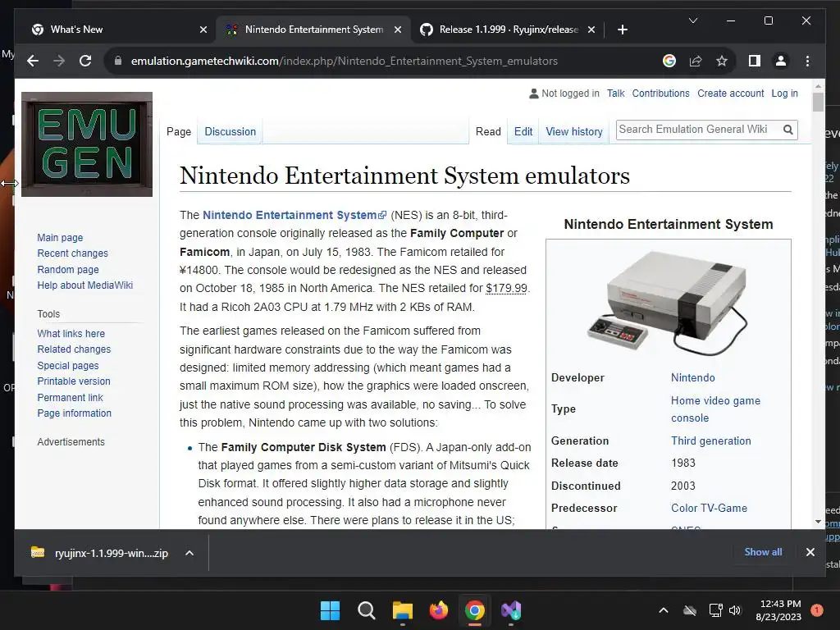Click the EMU GEN wiki logo
This screenshot has height=630, width=840.
click(x=87, y=144)
